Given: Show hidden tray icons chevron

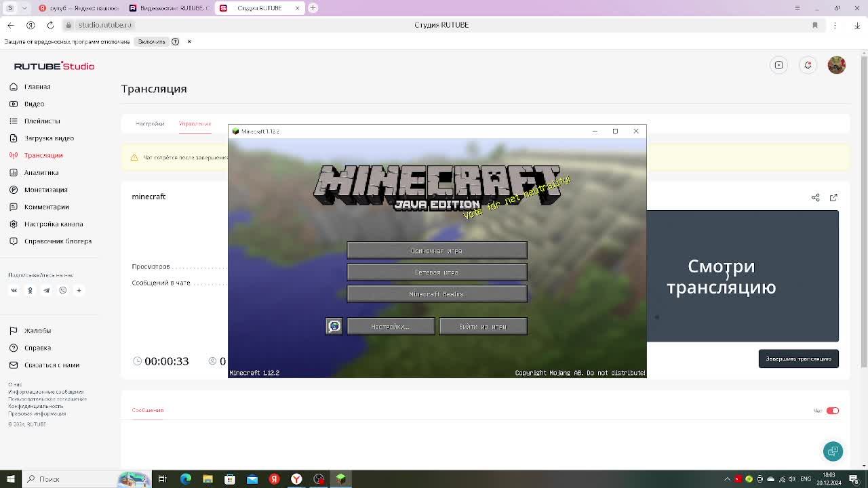Looking at the screenshot, I should pos(727,479).
